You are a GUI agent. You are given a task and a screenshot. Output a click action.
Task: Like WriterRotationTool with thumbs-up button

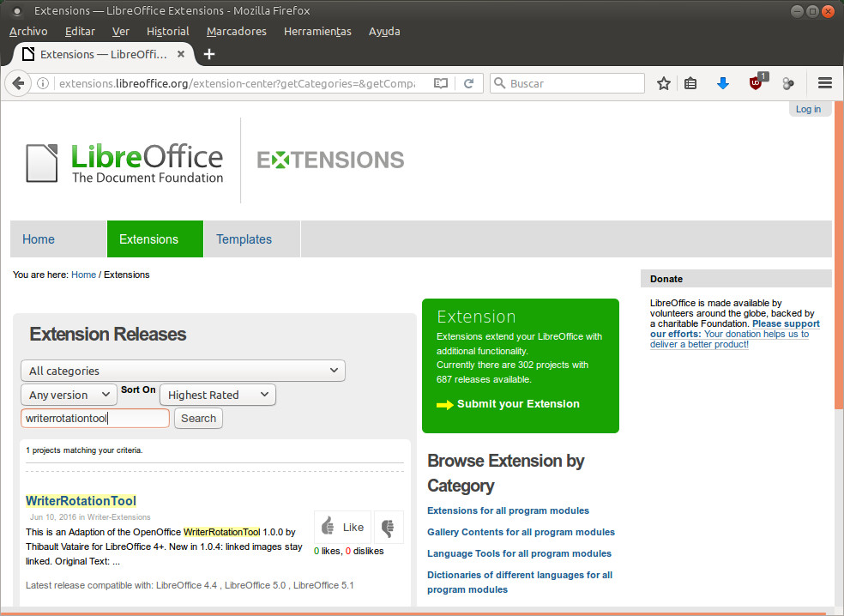[343, 527]
